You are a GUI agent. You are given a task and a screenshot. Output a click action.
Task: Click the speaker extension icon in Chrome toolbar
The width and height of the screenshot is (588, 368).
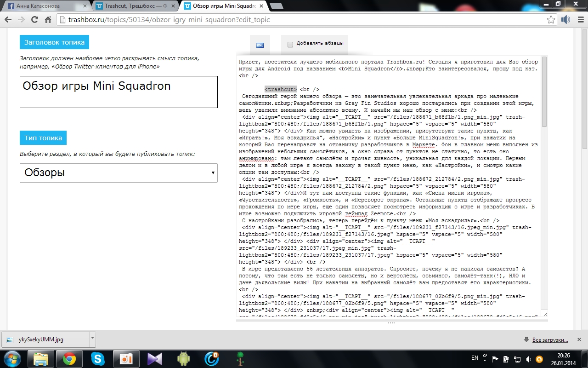pos(566,20)
